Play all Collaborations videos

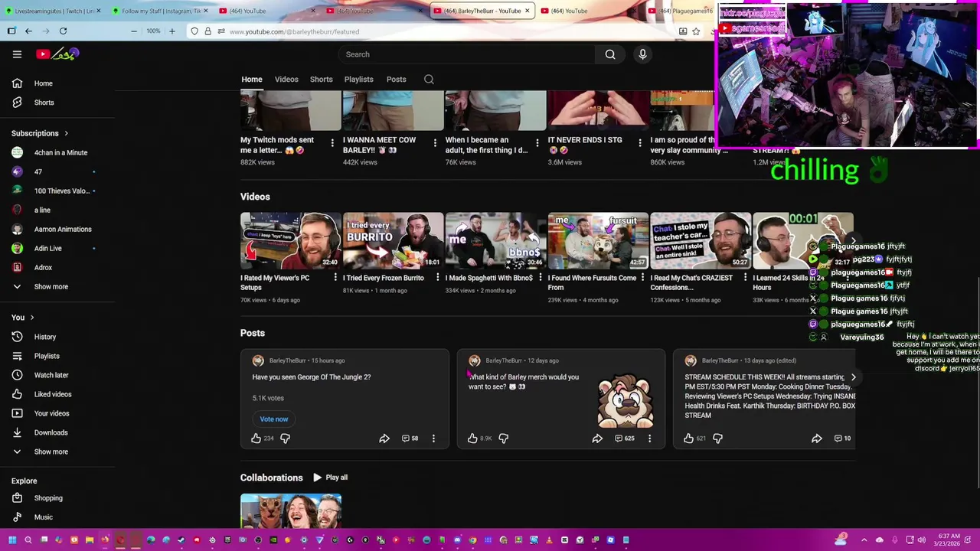tap(330, 478)
